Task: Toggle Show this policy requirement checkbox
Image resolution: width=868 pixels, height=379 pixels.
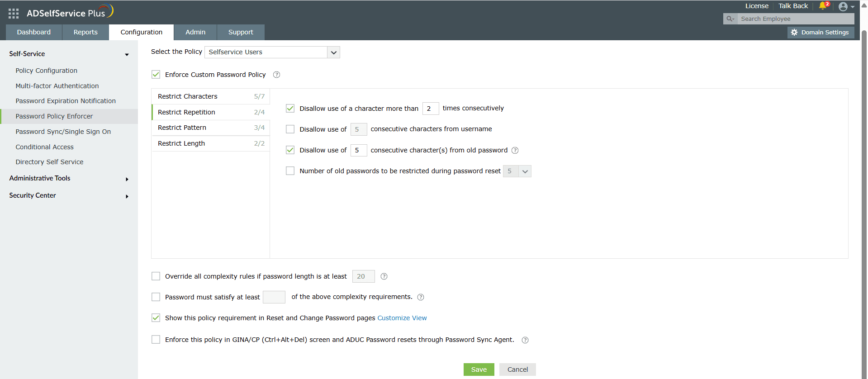Action: click(x=156, y=318)
